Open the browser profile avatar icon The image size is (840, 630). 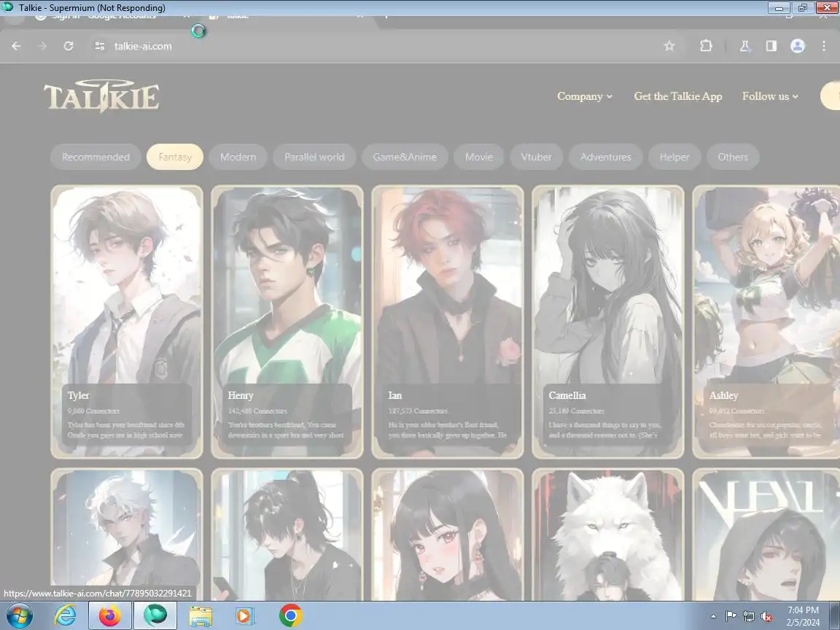tap(798, 46)
